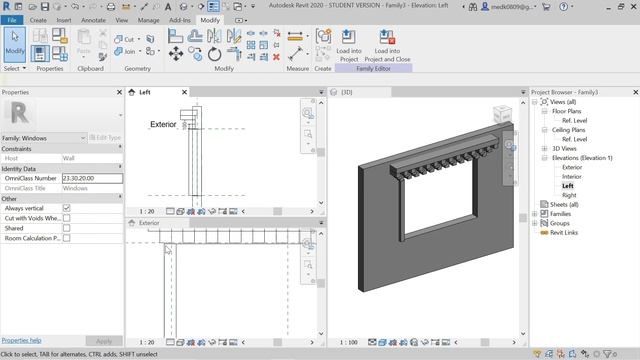Click Measure Between Two References tool
The height and width of the screenshot is (360, 640).
click(296, 53)
